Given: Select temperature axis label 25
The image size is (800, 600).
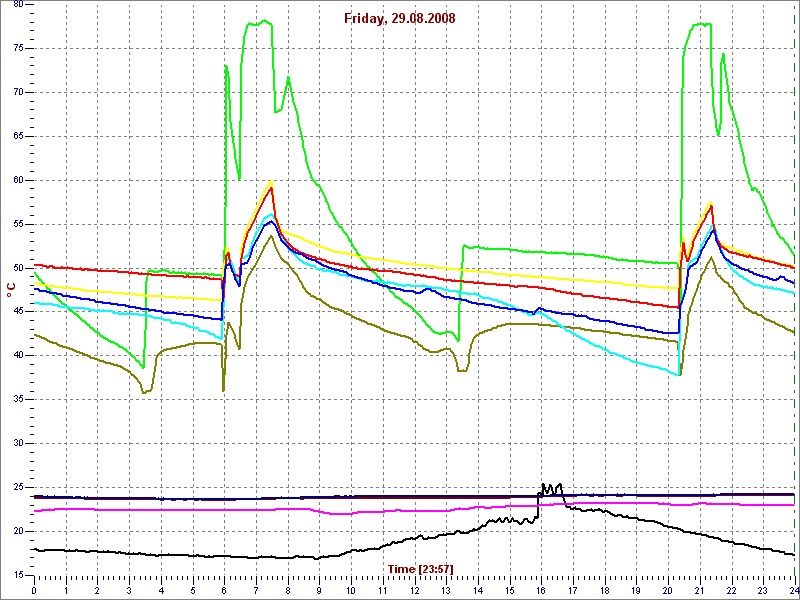Looking at the screenshot, I should pyautogui.click(x=16, y=488).
